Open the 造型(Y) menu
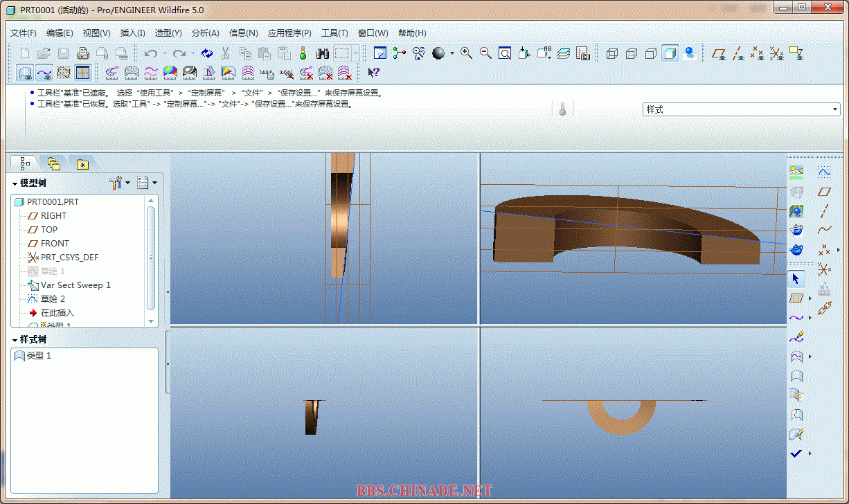849x504 pixels. (168, 33)
